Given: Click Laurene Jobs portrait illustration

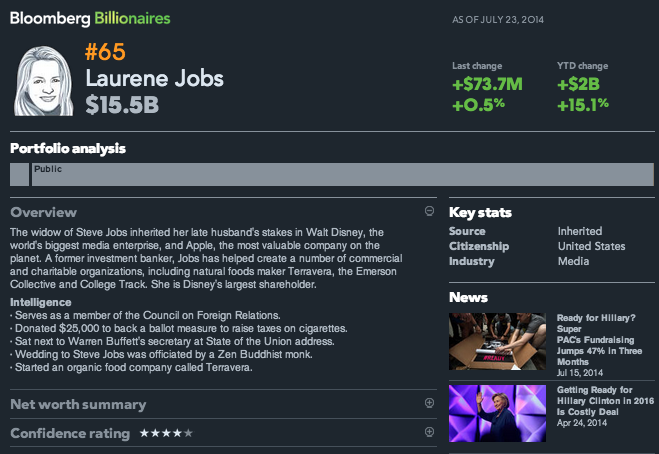Looking at the screenshot, I should click(x=43, y=81).
